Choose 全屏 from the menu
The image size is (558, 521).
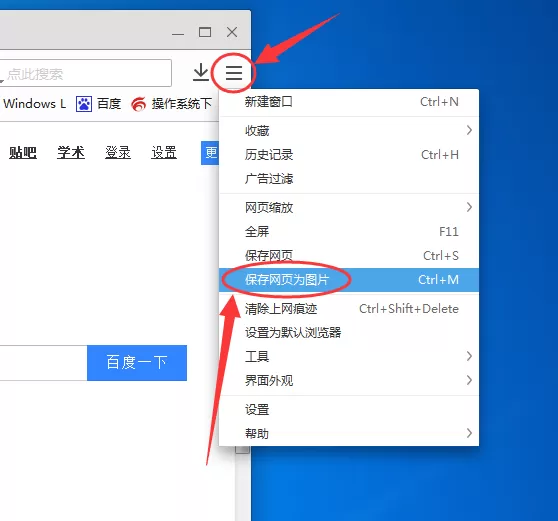[x=349, y=231]
